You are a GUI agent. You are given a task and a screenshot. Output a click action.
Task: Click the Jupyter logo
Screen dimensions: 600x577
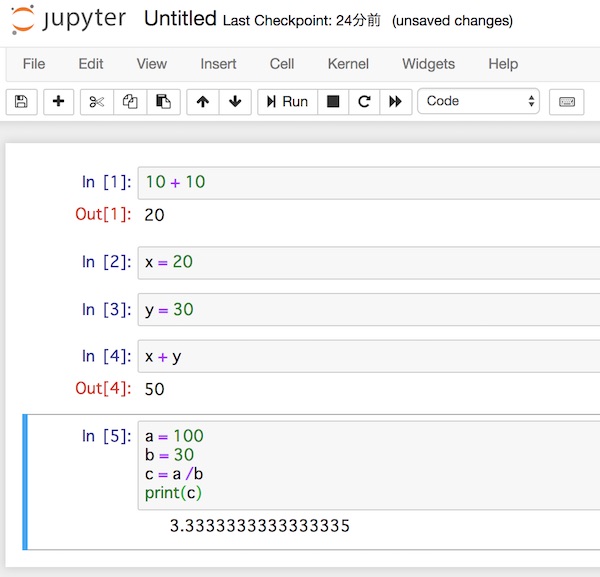coord(68,19)
